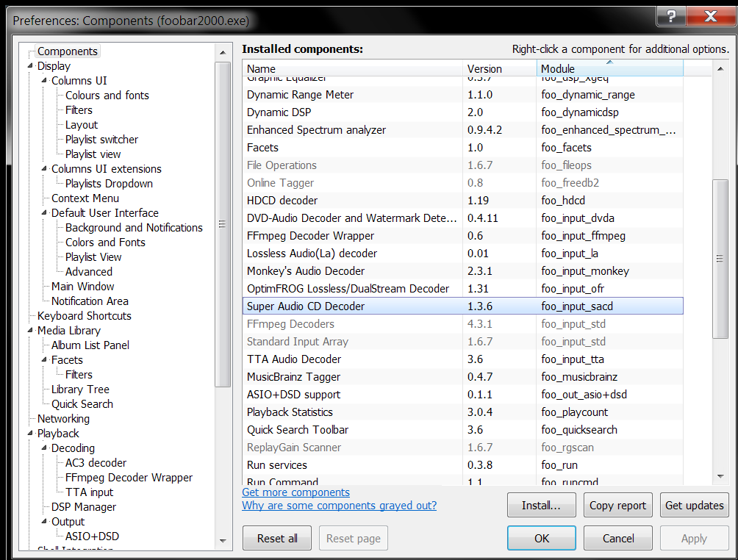The width and height of the screenshot is (738, 560).
Task: Click the Module column header
Action: pos(609,69)
